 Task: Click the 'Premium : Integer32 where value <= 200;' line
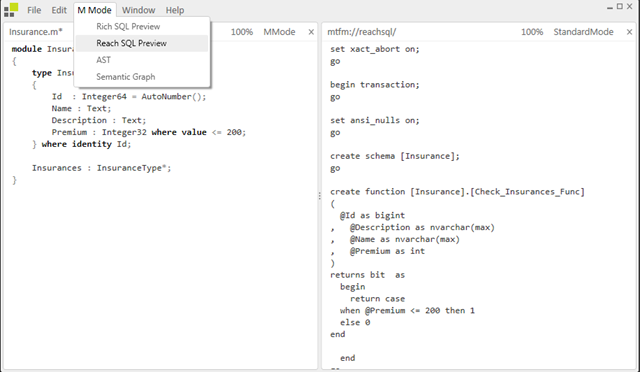click(x=149, y=132)
